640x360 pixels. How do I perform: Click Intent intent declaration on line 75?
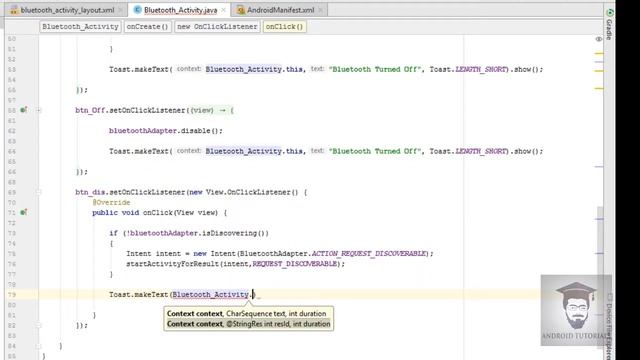[153, 253]
